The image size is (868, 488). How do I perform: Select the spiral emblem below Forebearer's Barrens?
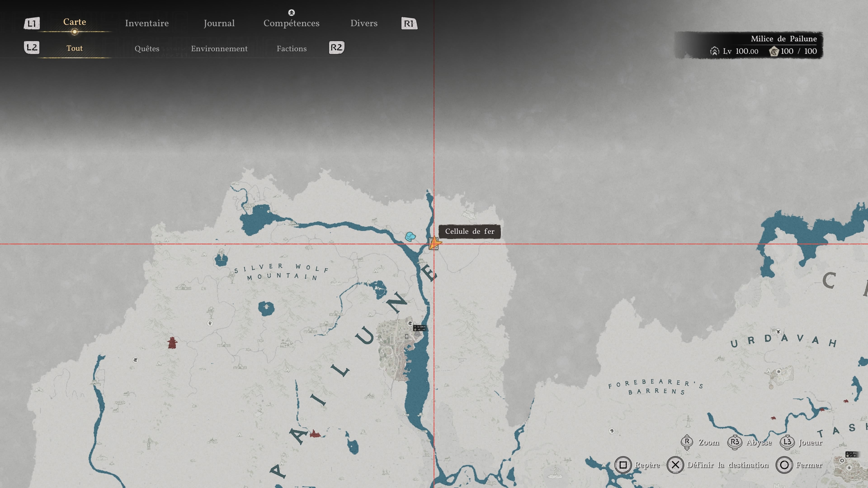(x=612, y=431)
